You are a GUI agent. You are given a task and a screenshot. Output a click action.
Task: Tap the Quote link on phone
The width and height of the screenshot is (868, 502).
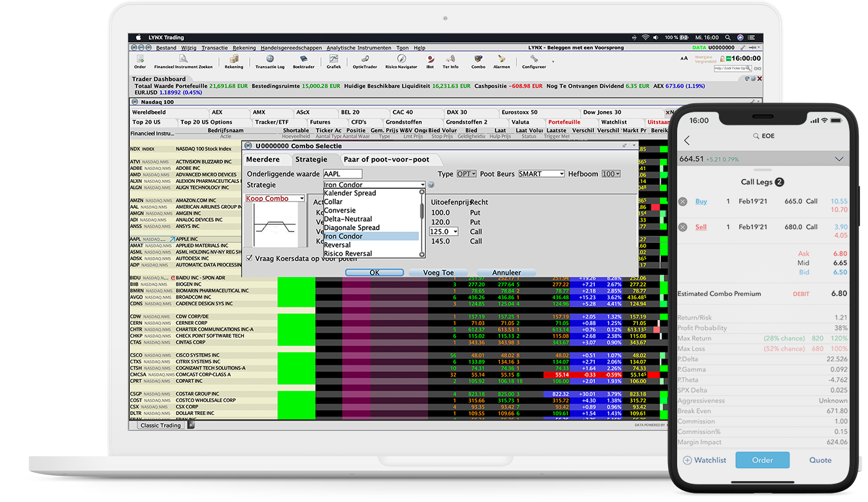(820, 460)
